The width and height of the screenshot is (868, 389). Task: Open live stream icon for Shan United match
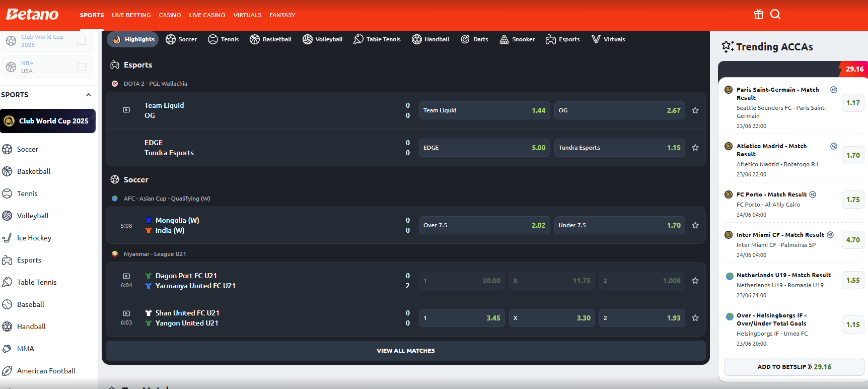126,313
